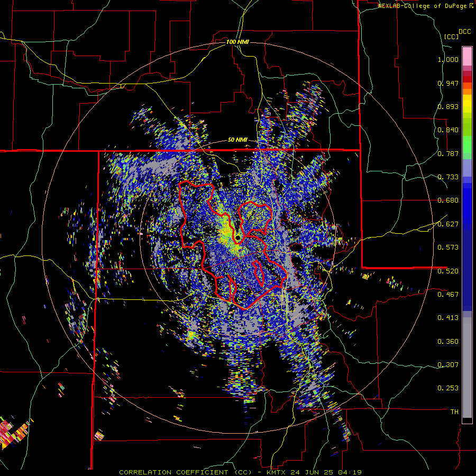The width and height of the screenshot is (476, 476).
Task: Select the 0.680 scale value
Action: point(448,200)
